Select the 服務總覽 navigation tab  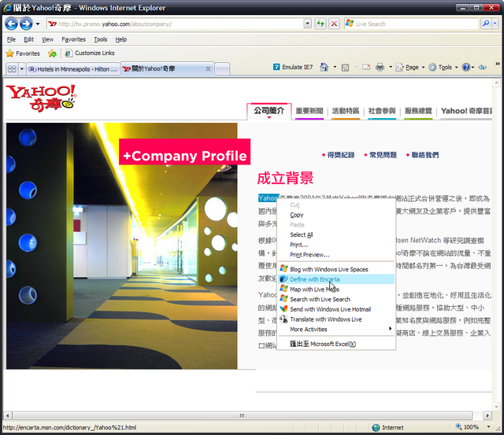418,111
